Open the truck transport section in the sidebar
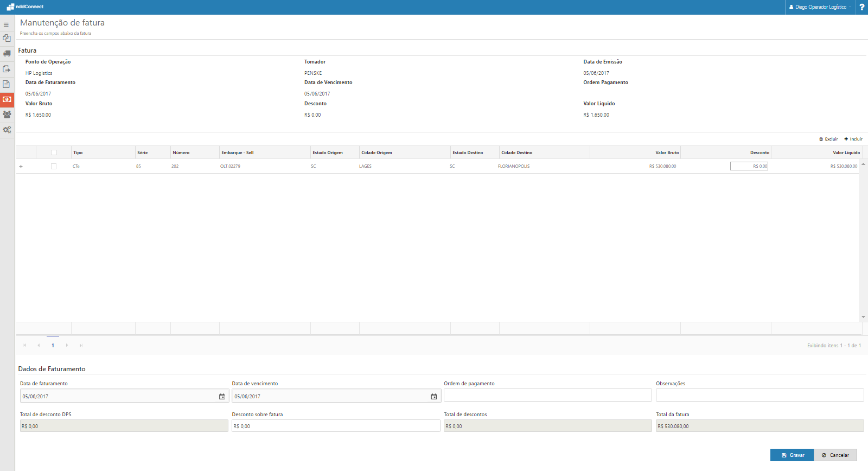The image size is (868, 471). (x=7, y=53)
